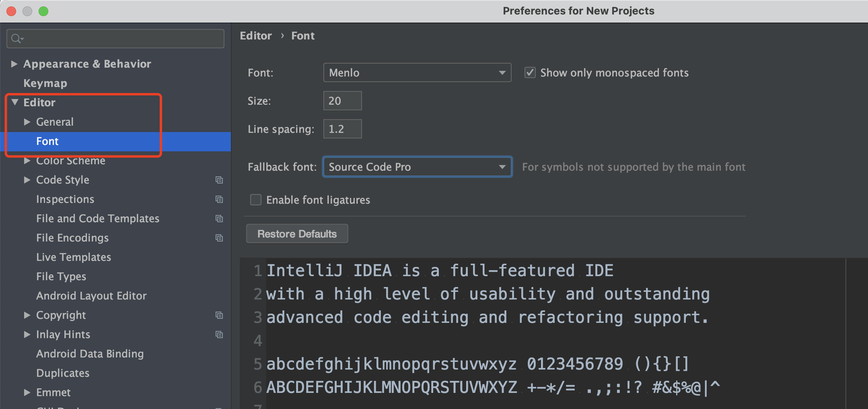Click the copy icon beside Inspections

(219, 199)
